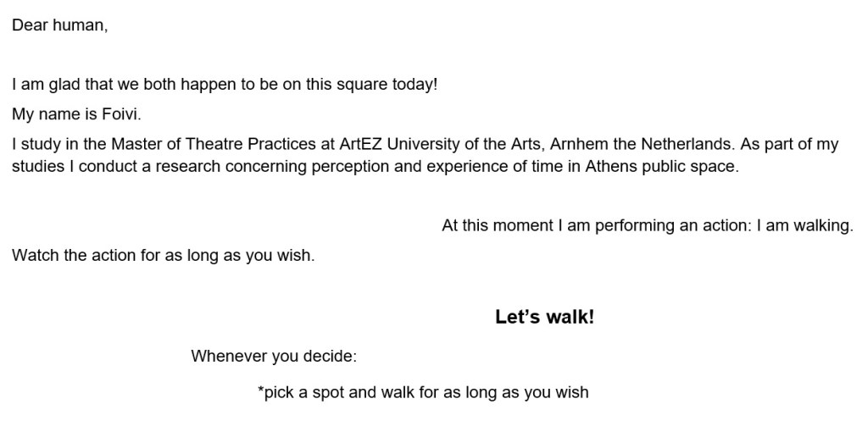Click the phrase "Athens public space"

[661, 166]
